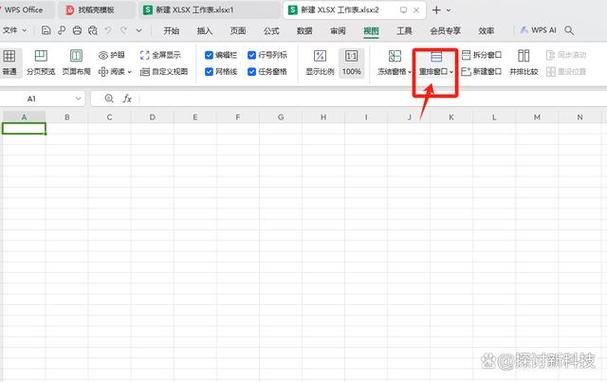Click 新建窗口 new window

[482, 72]
